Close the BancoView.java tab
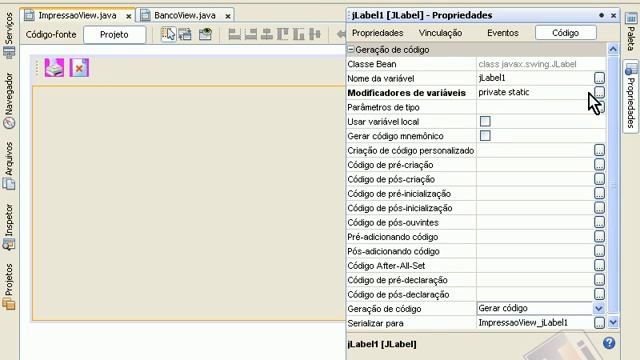The image size is (640, 360). (x=228, y=16)
